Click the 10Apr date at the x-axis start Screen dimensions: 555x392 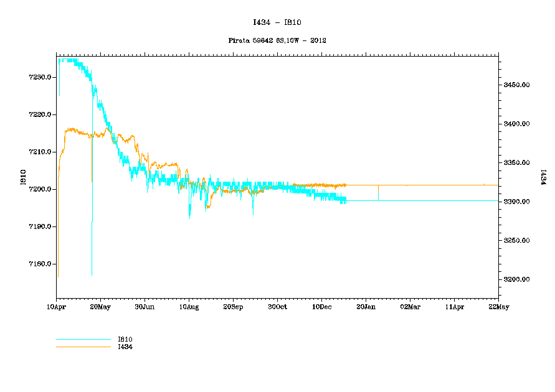coord(56,307)
